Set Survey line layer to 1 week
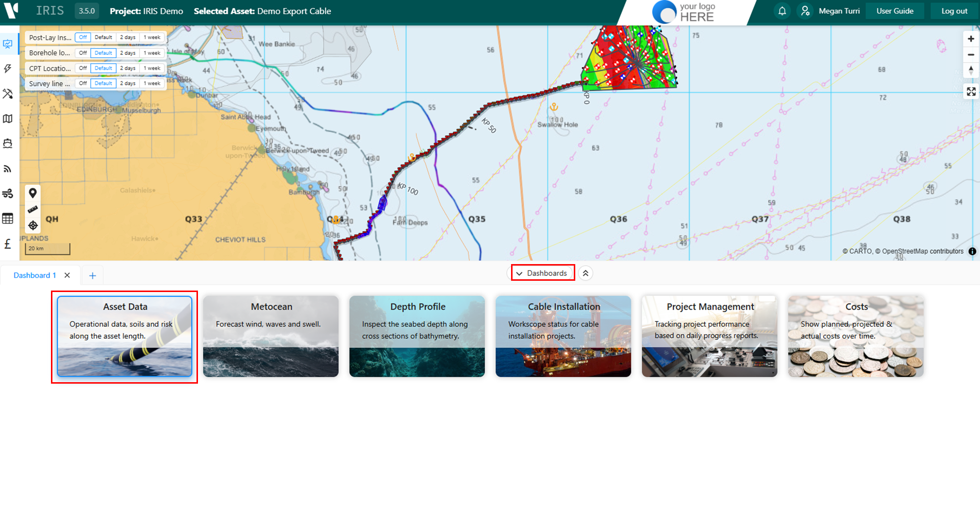Screen dimensions: 980x513 coord(152,83)
